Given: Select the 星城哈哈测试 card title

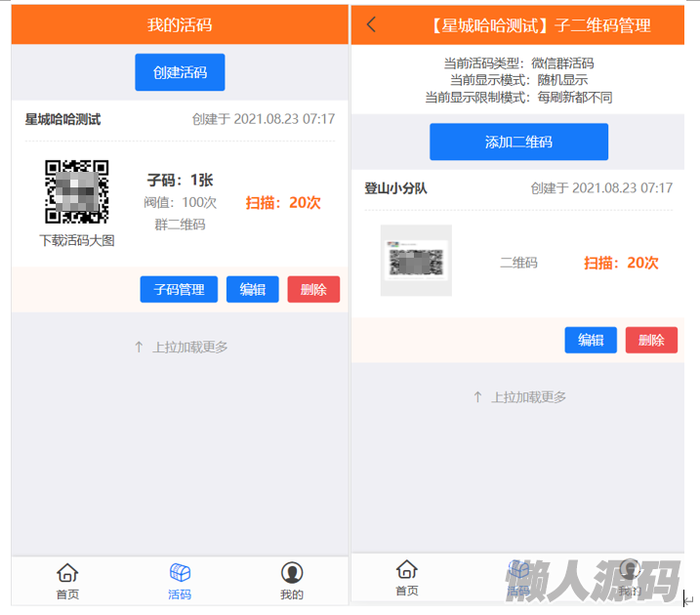Looking at the screenshot, I should click(63, 119).
